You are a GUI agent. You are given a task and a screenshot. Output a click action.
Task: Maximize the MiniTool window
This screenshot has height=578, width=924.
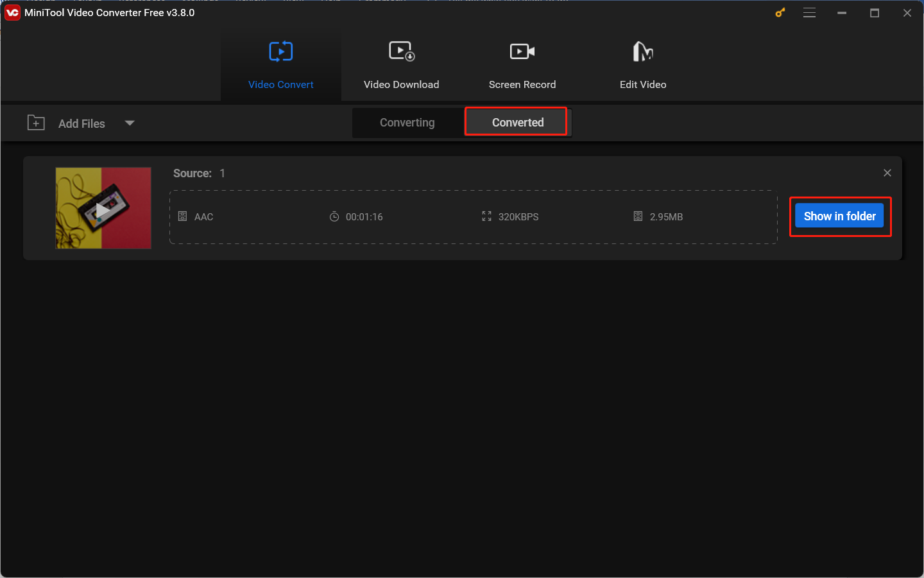click(x=875, y=13)
